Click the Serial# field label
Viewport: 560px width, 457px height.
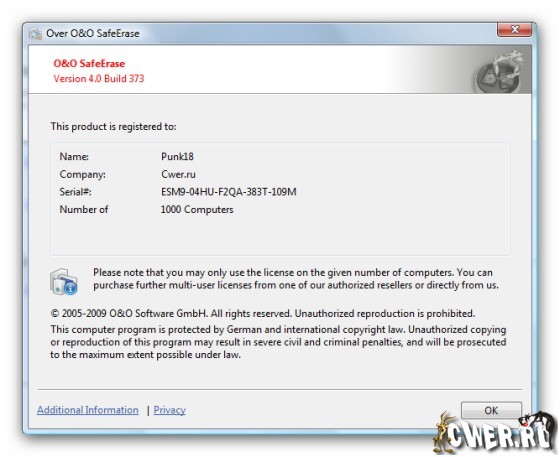click(75, 192)
